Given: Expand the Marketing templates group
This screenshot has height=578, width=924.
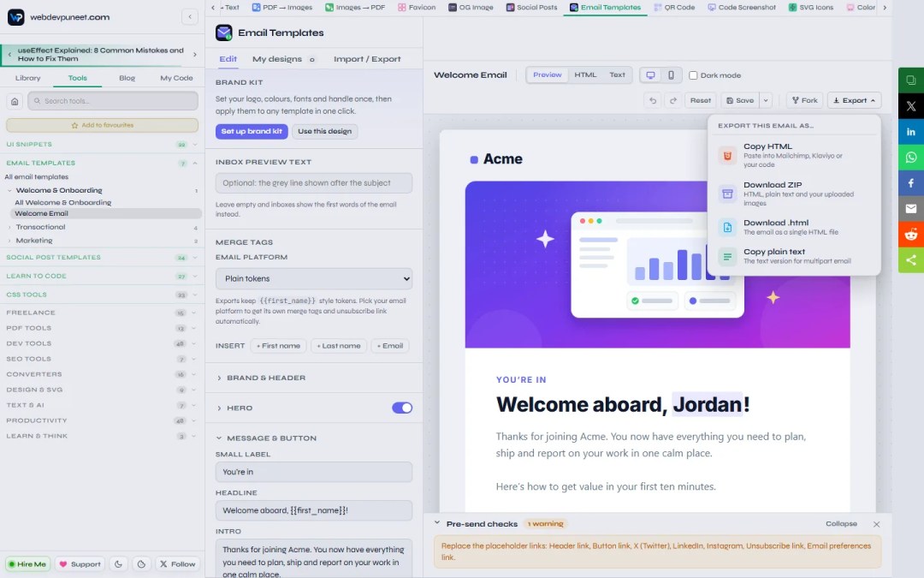Looking at the screenshot, I should coord(101,241).
